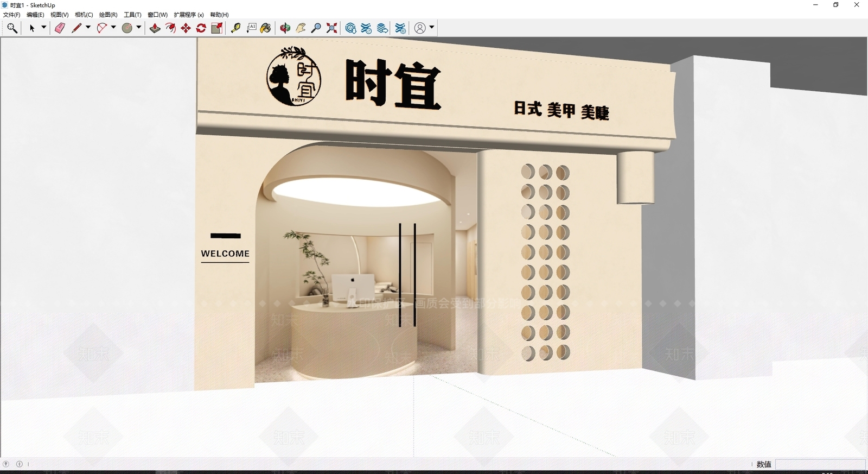The width and height of the screenshot is (868, 474).
Task: Expand the Arc tool dropdown arrow
Action: point(113,27)
